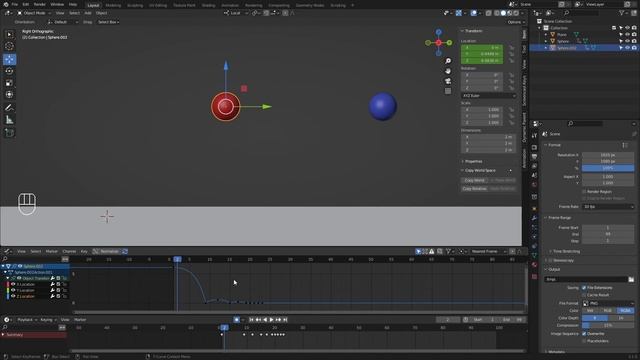This screenshot has height=360, width=640.
Task: Expand the Summary channel row
Action: tap(3, 335)
